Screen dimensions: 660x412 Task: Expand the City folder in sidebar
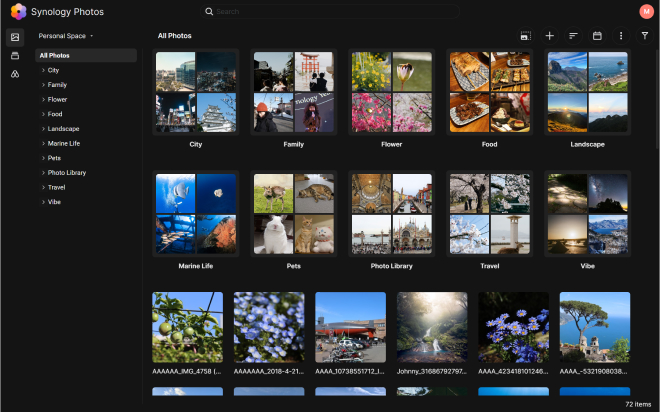pyautogui.click(x=42, y=71)
